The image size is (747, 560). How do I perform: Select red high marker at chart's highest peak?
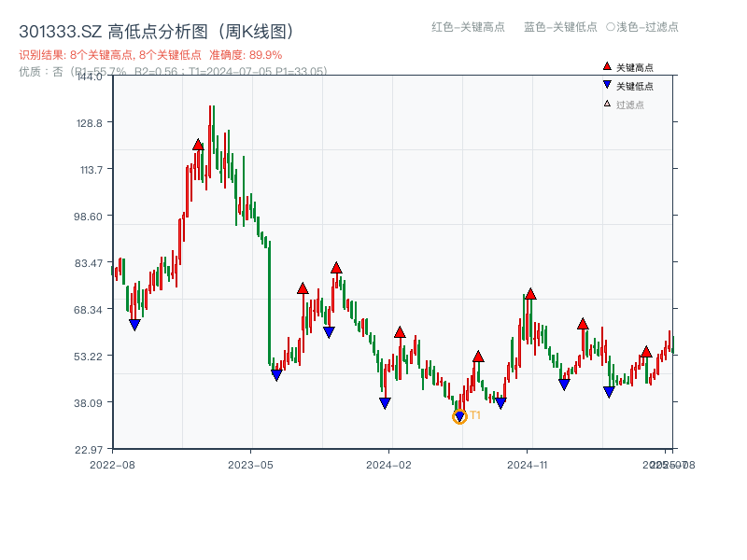pyautogui.click(x=197, y=145)
